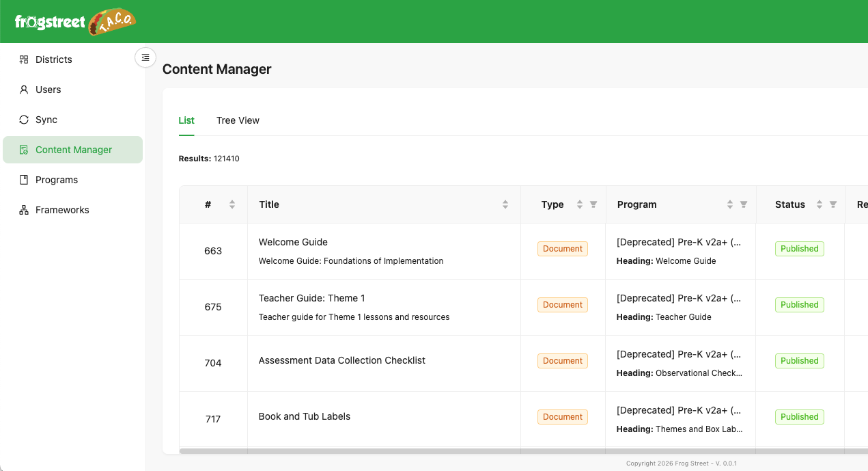Screen dimensions: 868x471
Task: Click the row number 663
Action: 213,251
